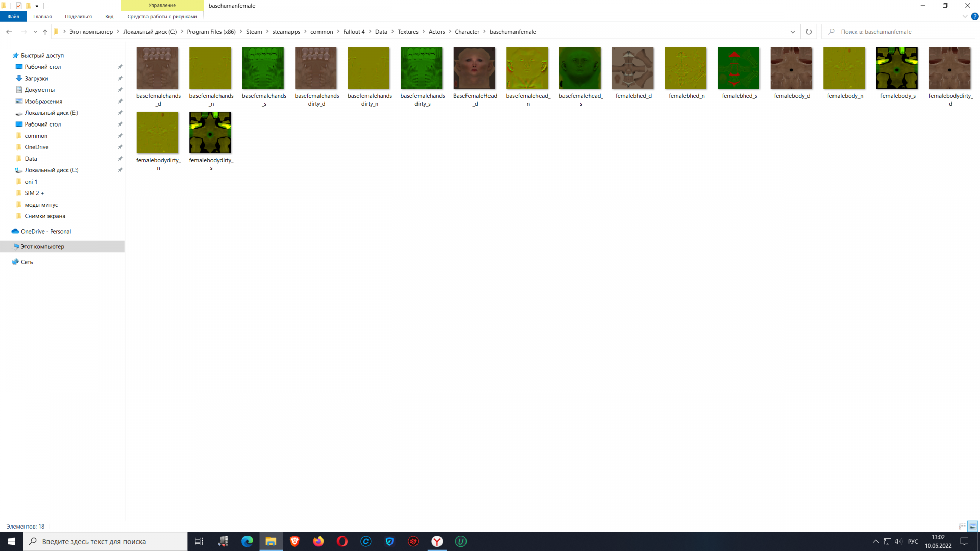Click Fallout 4 in breadcrumb path
Image resolution: width=980 pixels, height=551 pixels.
(354, 32)
